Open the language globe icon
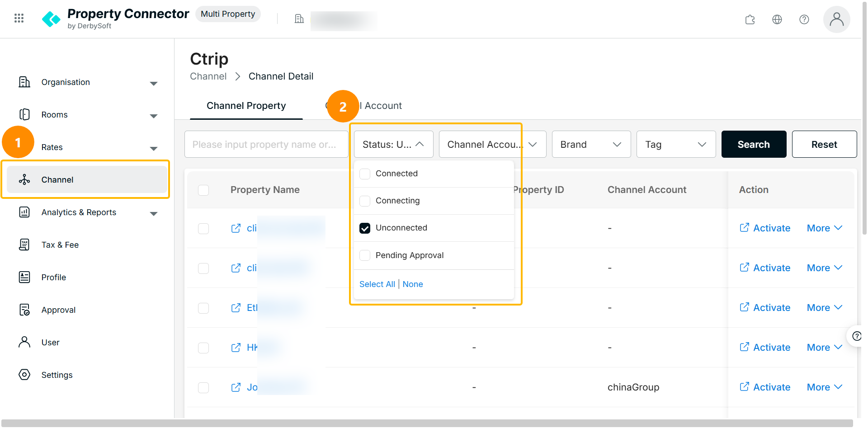This screenshot has width=868, height=428. (777, 19)
